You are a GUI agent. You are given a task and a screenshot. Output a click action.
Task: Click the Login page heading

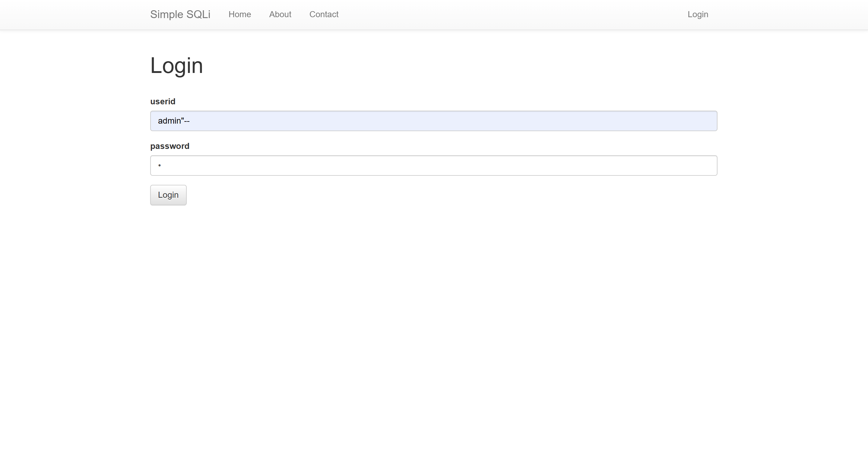(x=176, y=66)
